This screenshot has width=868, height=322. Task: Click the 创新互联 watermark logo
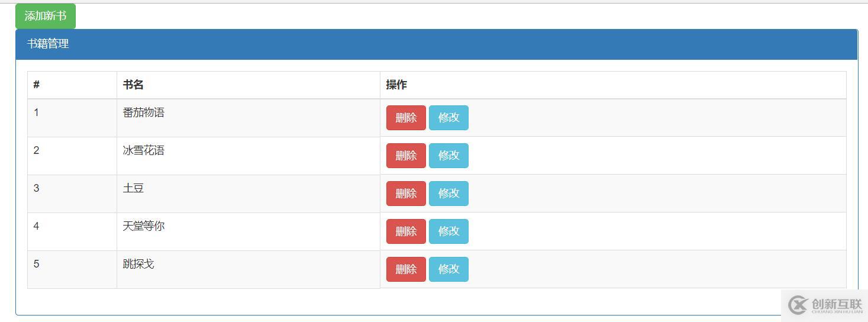point(825,305)
